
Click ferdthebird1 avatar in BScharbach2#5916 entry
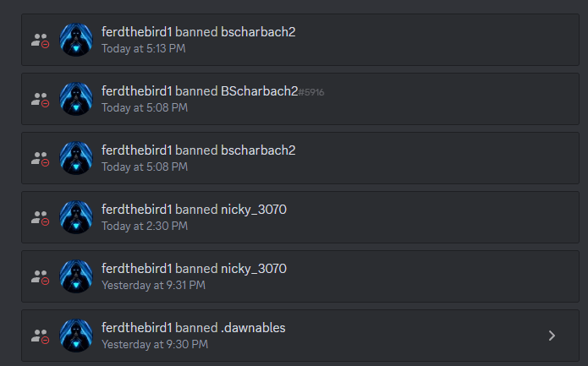[x=76, y=99]
